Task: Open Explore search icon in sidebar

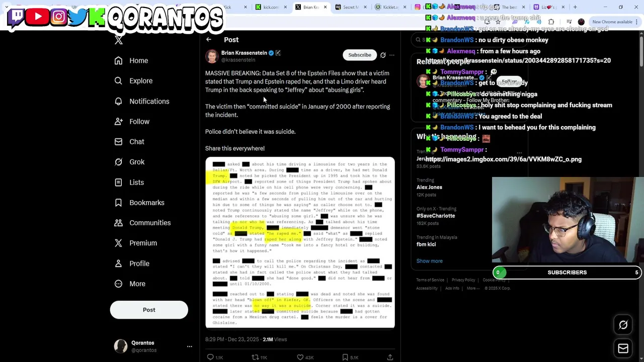Action: [118, 80]
